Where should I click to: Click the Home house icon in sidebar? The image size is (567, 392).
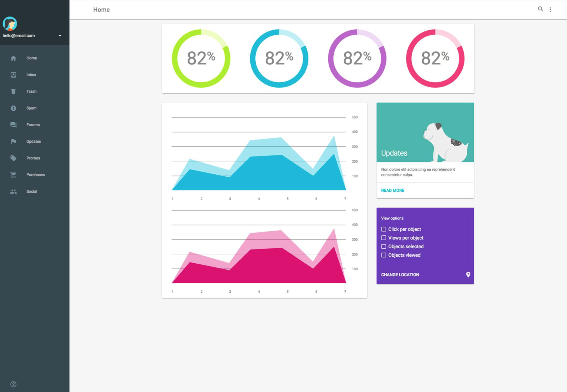click(13, 58)
